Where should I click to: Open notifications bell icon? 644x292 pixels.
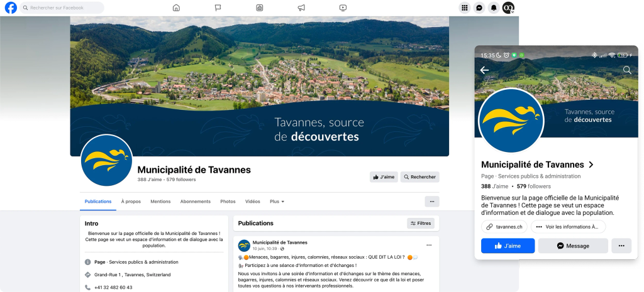coord(493,8)
